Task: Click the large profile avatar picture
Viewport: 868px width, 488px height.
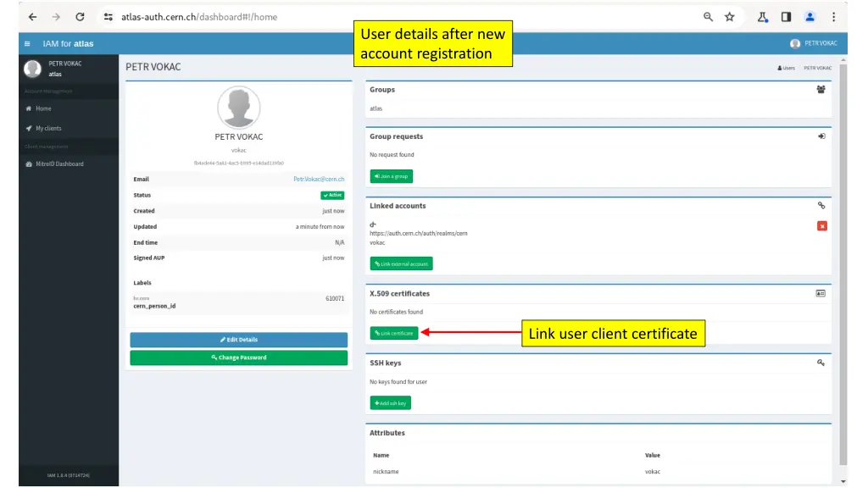Action: point(238,108)
